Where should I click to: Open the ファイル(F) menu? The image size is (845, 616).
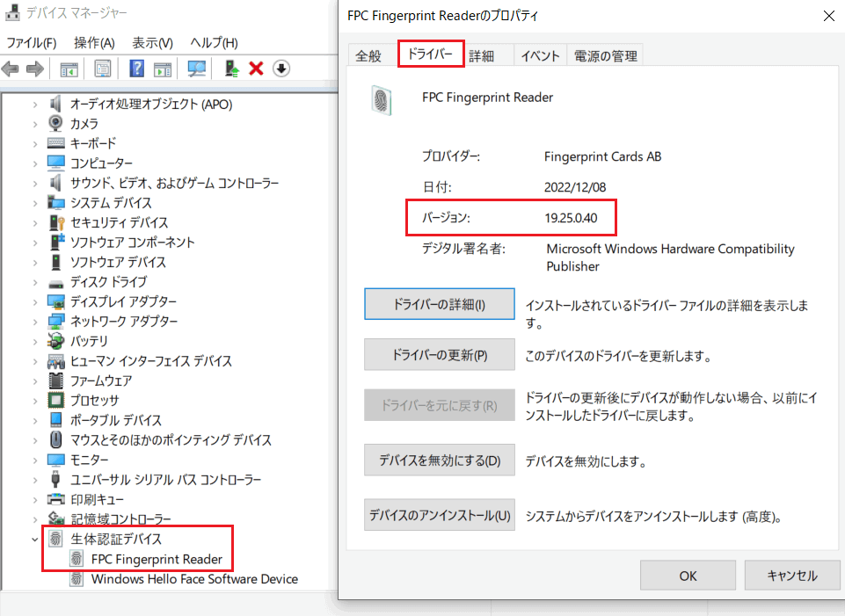32,42
